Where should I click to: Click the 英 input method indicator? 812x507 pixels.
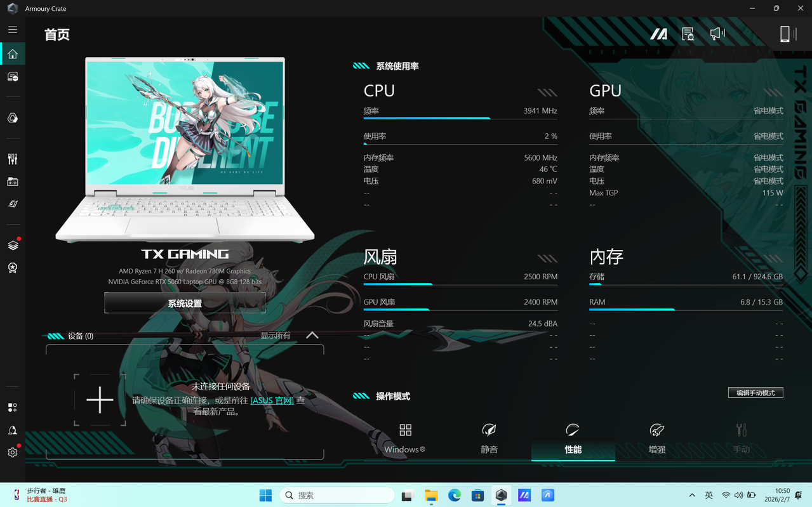point(709,495)
